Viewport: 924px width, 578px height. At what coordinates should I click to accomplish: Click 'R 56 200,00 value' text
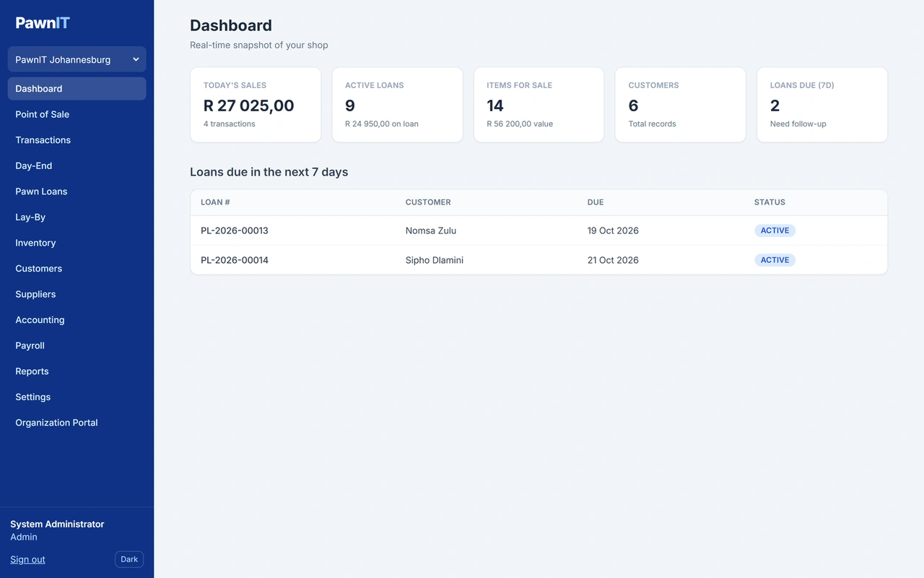click(520, 124)
